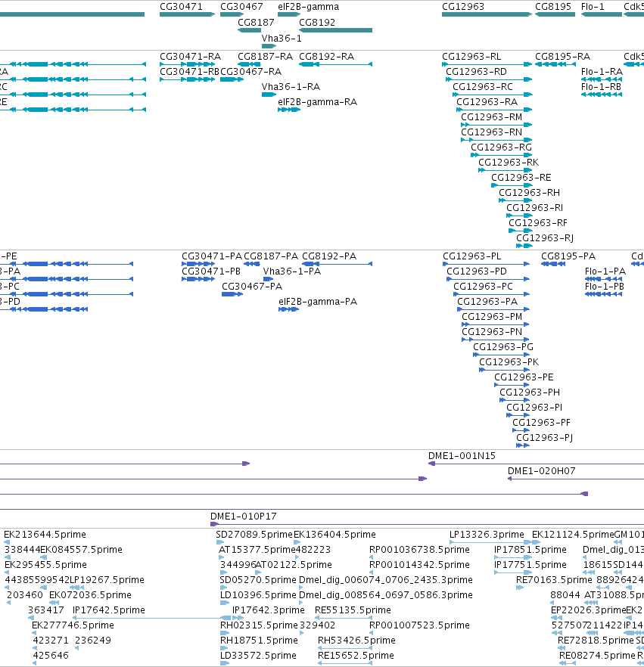Screen dimensions: 644x667
Task: Select transcript CG30471-RB
Action: tap(189, 72)
